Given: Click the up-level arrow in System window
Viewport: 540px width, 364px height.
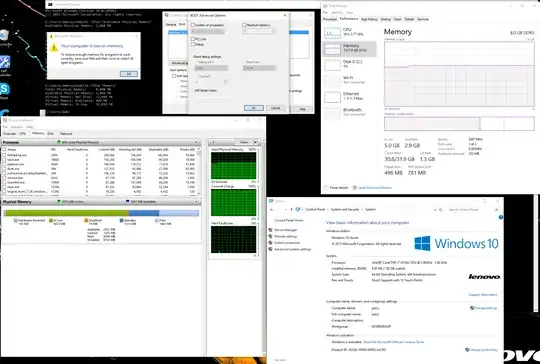Looking at the screenshot, I should 292,209.
